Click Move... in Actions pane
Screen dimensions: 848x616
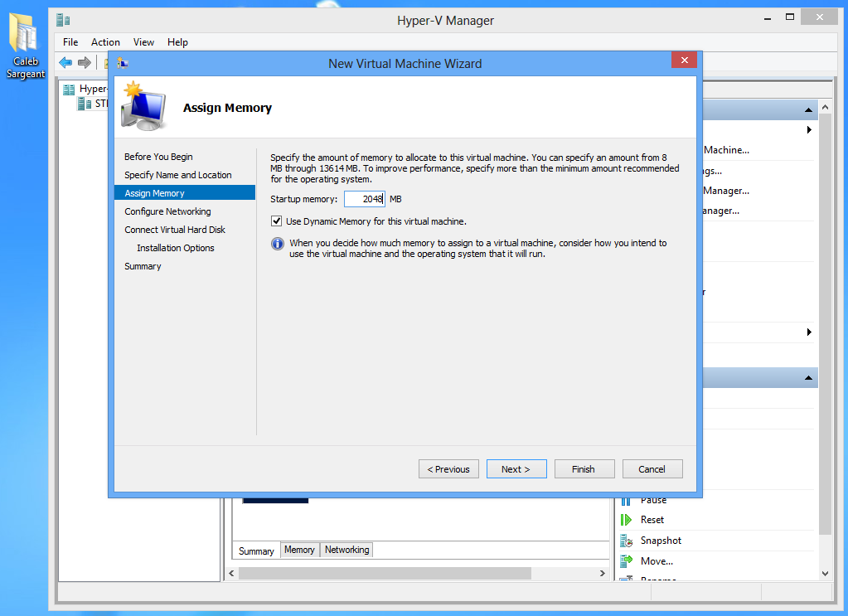[657, 560]
